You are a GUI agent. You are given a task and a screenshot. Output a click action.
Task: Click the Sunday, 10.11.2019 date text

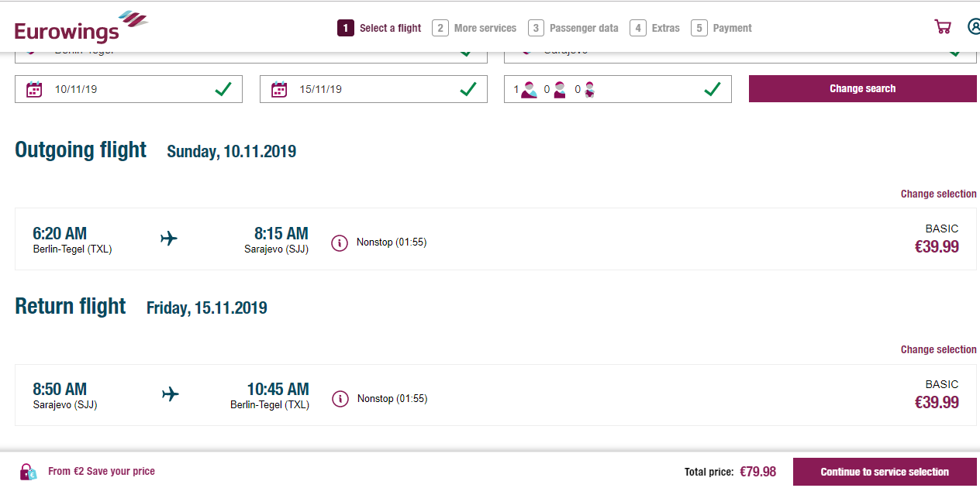[x=232, y=152]
